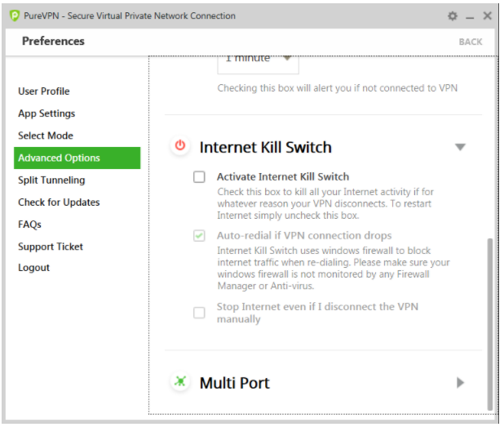Click the Multi Port heading
504x427 pixels.
coord(235,383)
